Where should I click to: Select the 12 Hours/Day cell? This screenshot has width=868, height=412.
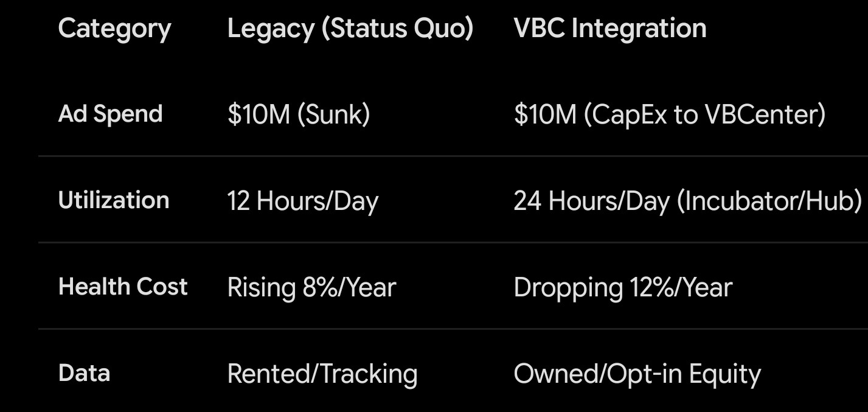302,201
